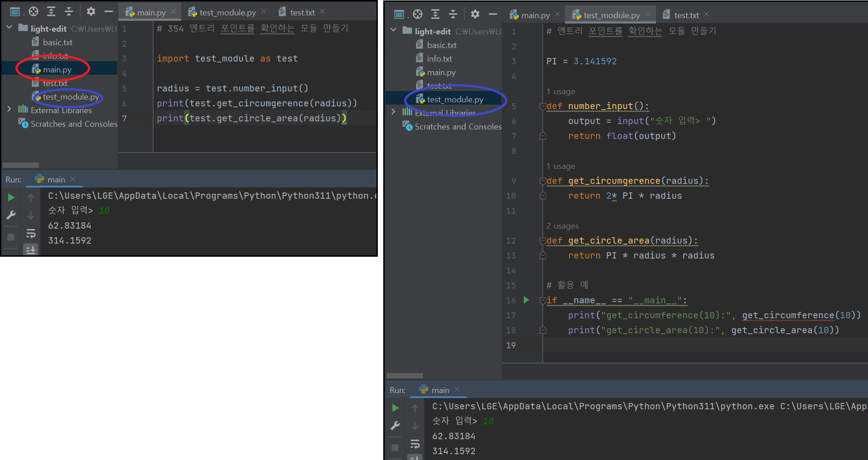Screen dimensions: 868x460
Task: Collapse number_input function fold marker
Action: click(542, 106)
